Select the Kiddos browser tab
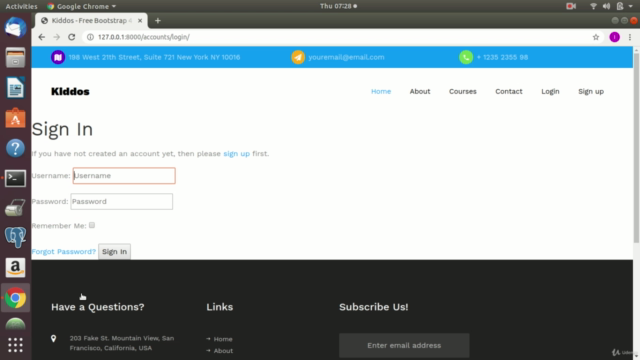The height and width of the screenshot is (360, 640). 91,20
